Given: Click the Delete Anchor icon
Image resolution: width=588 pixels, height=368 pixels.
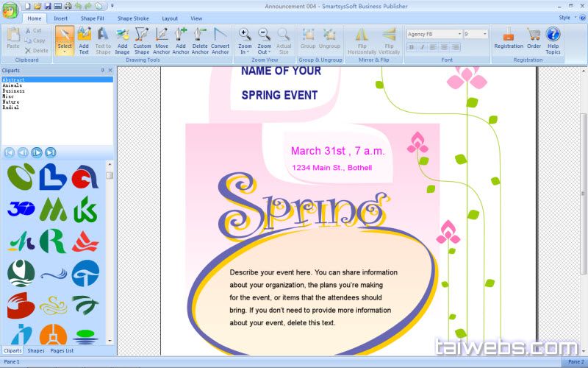Looking at the screenshot, I should coord(200,40).
